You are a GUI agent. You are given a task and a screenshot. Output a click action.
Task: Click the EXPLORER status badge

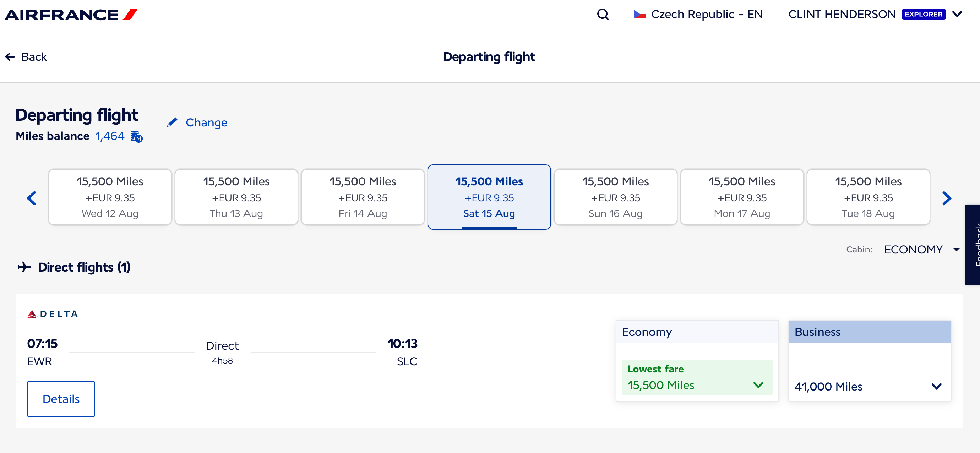pyautogui.click(x=923, y=15)
